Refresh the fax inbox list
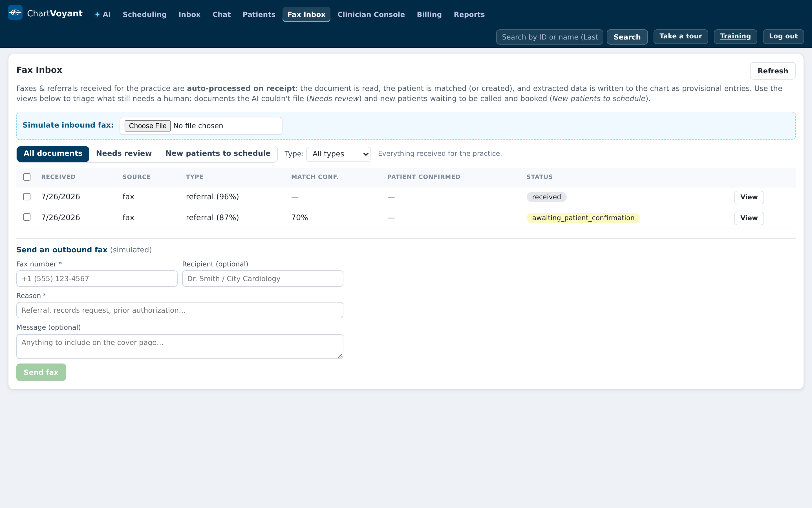Image resolution: width=812 pixels, height=508 pixels. tap(773, 71)
